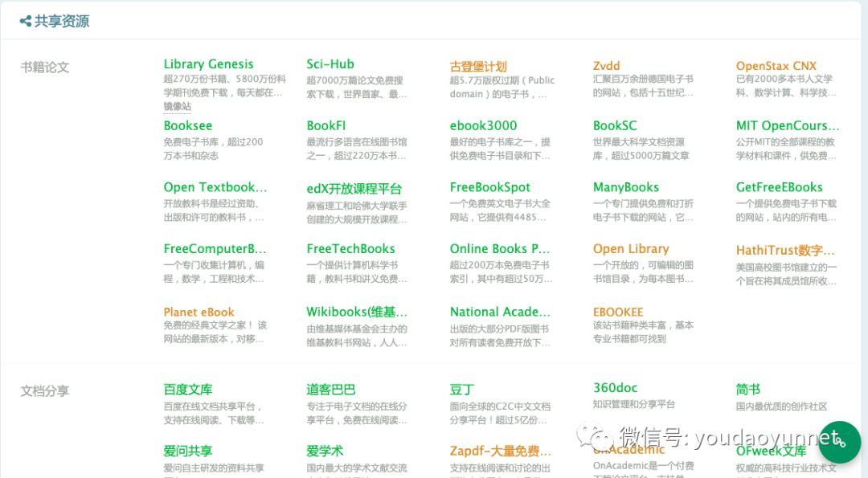Click the share icon beside 共享资源
This screenshot has width=868, height=478.
(26, 22)
